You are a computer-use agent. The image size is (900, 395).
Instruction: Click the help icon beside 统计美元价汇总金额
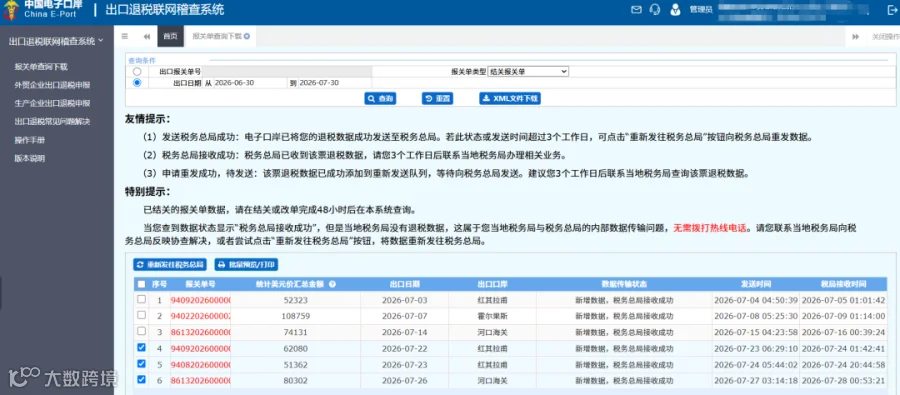(x=332, y=284)
